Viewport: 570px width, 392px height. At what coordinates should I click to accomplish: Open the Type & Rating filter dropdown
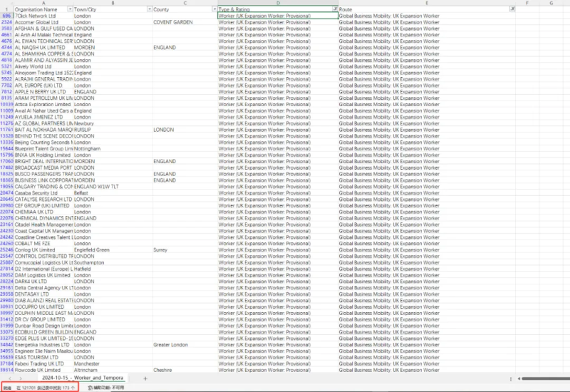click(x=335, y=9)
